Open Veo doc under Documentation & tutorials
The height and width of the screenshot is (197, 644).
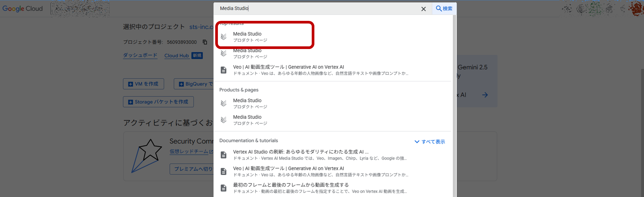coord(332,171)
